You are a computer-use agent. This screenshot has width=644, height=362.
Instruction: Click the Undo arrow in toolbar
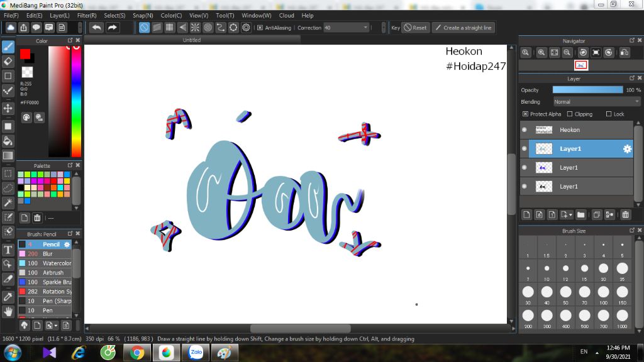coord(96,28)
